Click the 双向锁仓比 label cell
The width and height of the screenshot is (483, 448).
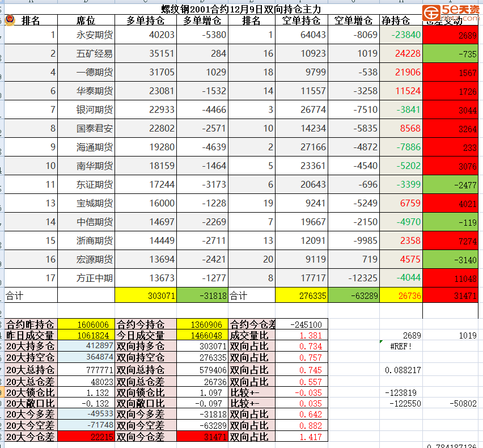click(145, 392)
